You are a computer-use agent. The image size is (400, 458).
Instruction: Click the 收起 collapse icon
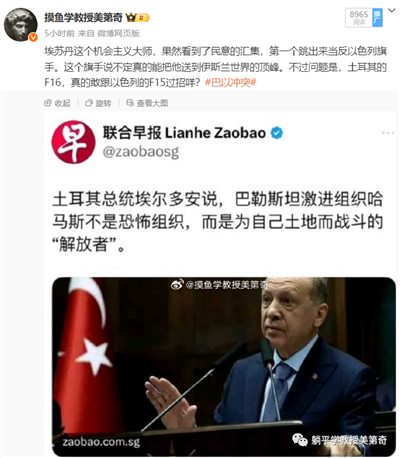tap(48, 103)
